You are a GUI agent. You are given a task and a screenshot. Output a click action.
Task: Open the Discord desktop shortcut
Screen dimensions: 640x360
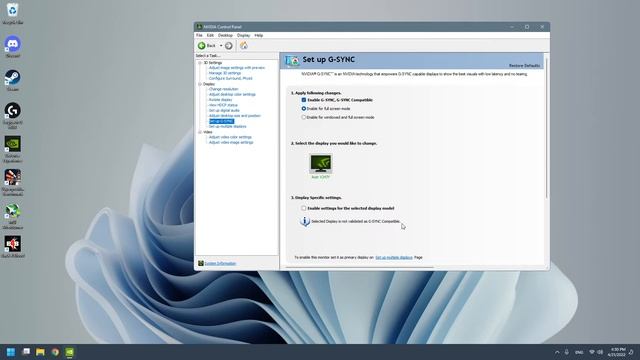(13, 44)
